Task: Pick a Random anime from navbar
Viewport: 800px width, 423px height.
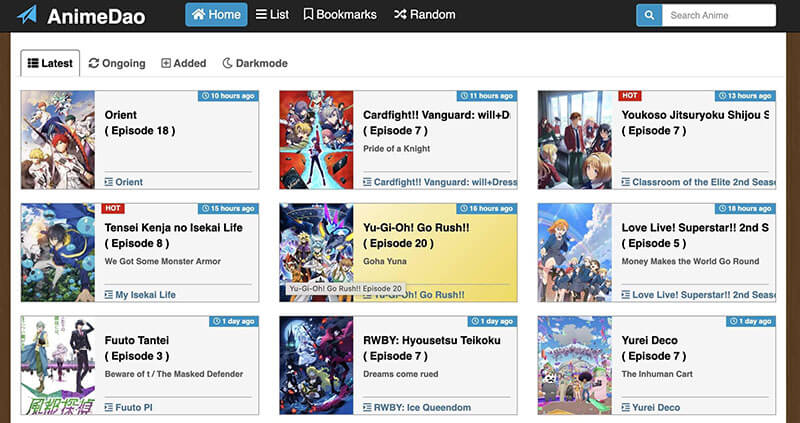Action: pos(424,15)
